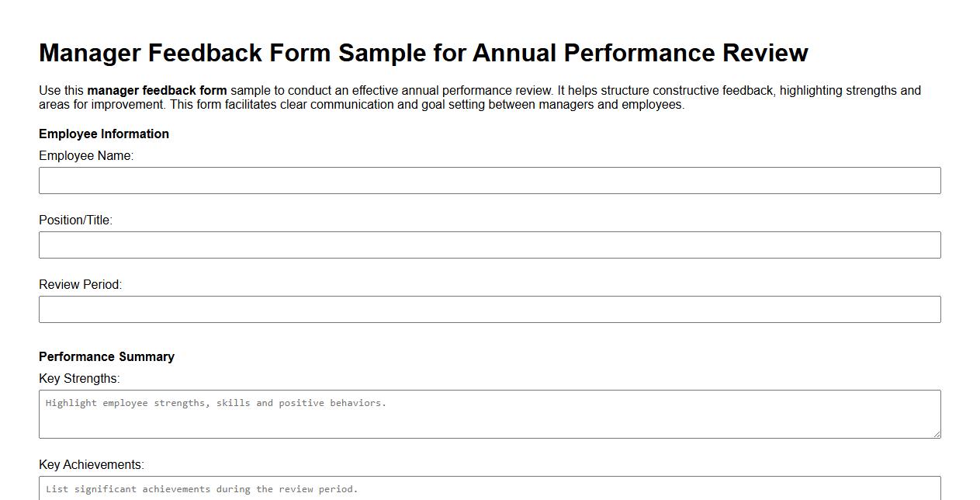Image resolution: width=980 pixels, height=500 pixels.
Task: Click the Employee Name label
Action: (85, 155)
